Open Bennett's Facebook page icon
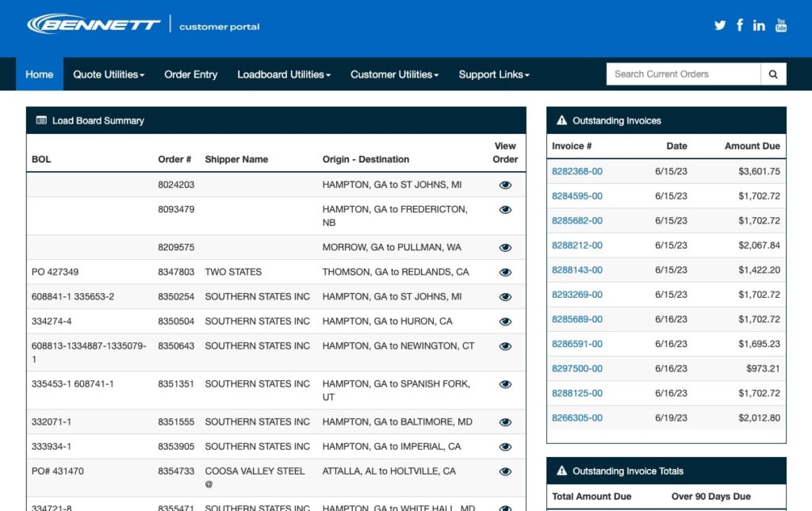812x511 pixels. tap(740, 25)
